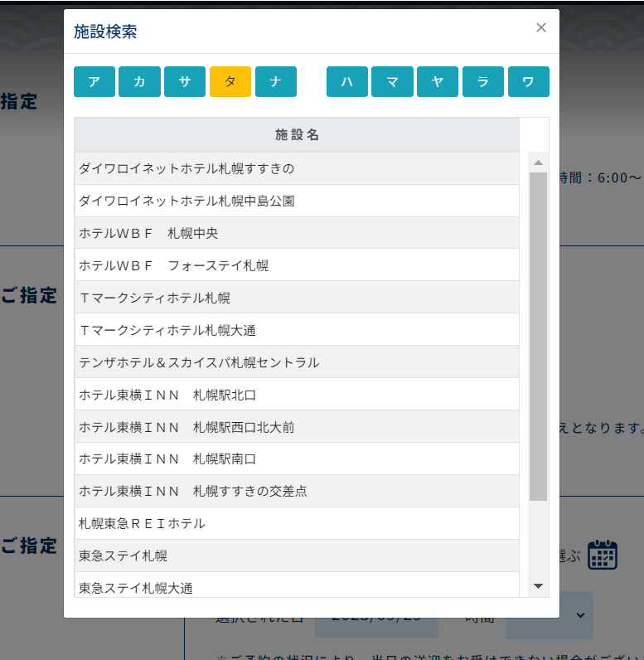Choose ダイワロイネットホテル札幌すすきの

pyautogui.click(x=297, y=168)
